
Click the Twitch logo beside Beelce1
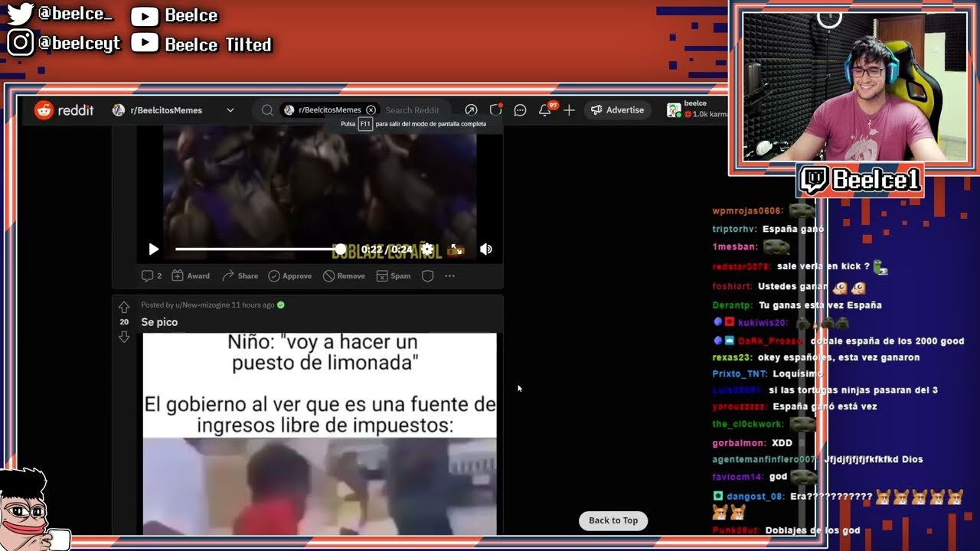(814, 181)
